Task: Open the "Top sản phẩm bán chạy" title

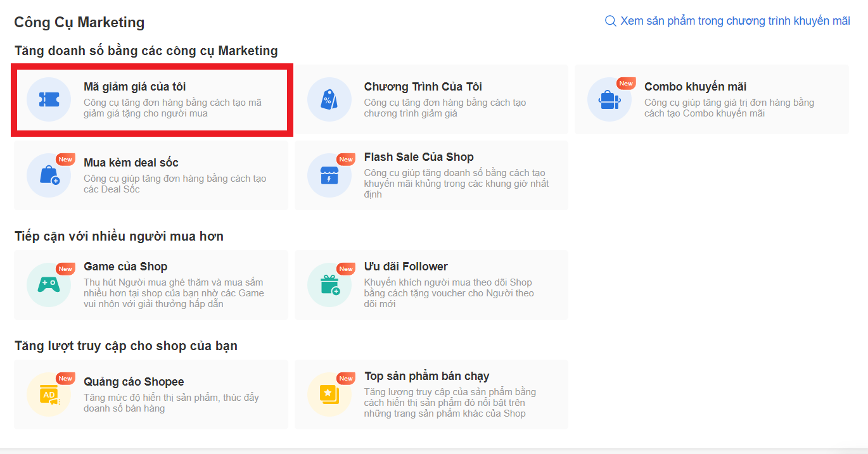Action: 426,376
